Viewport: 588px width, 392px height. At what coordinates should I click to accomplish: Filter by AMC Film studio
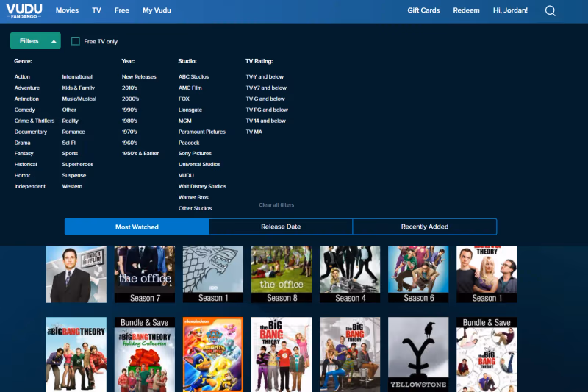tap(190, 88)
